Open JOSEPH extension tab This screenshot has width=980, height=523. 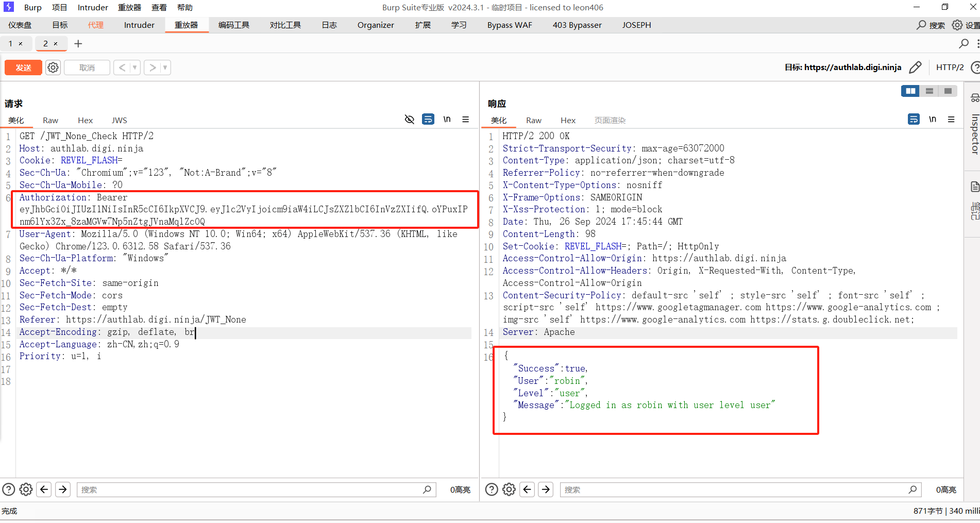coord(636,25)
